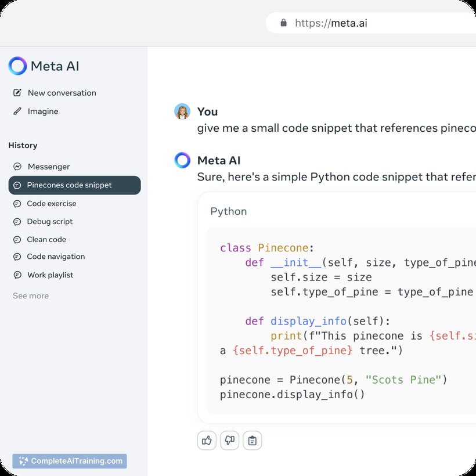The height and width of the screenshot is (476, 476).
Task: Click the History heading in the sidebar
Action: (23, 145)
